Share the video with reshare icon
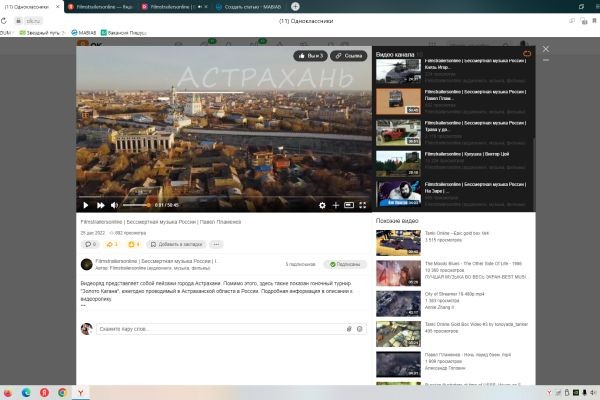The width and height of the screenshot is (600, 400). pyautogui.click(x=112, y=244)
